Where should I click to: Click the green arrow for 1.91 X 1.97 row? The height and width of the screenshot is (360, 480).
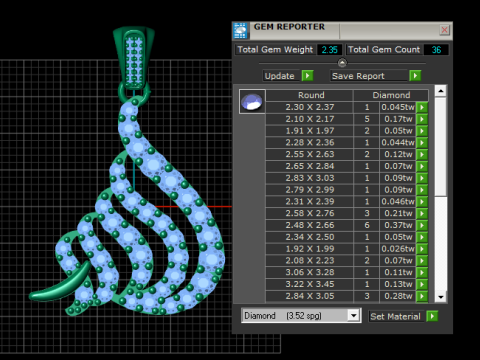422,131
